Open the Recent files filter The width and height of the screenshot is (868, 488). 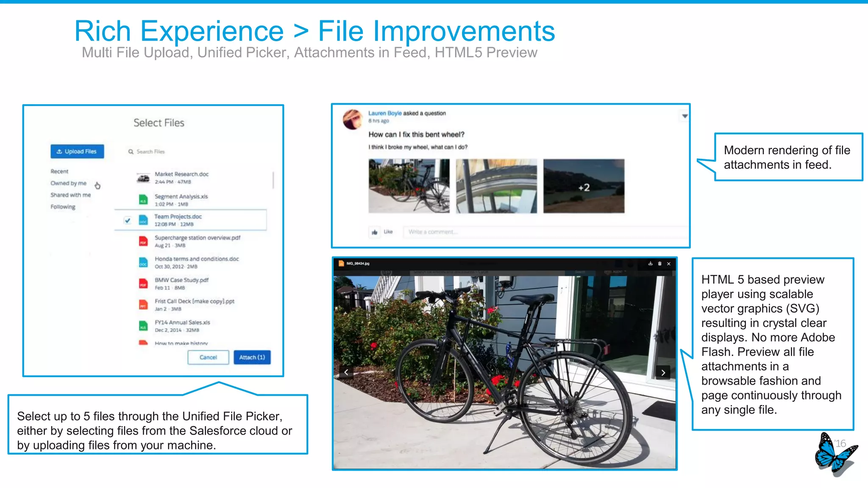tap(59, 172)
